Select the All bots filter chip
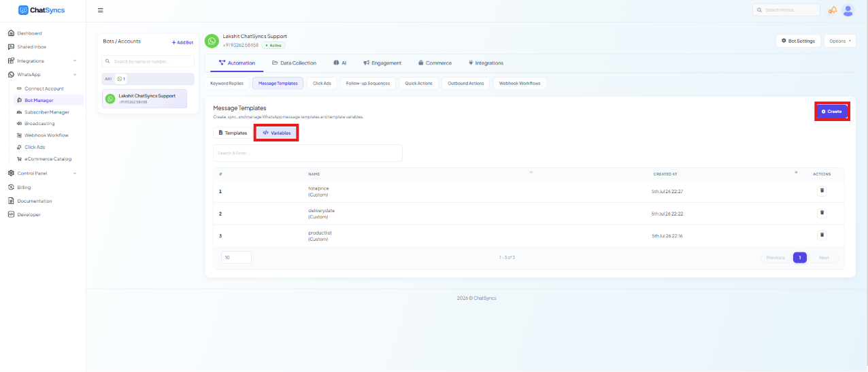Viewport: 868px width, 372px height. coord(108,79)
